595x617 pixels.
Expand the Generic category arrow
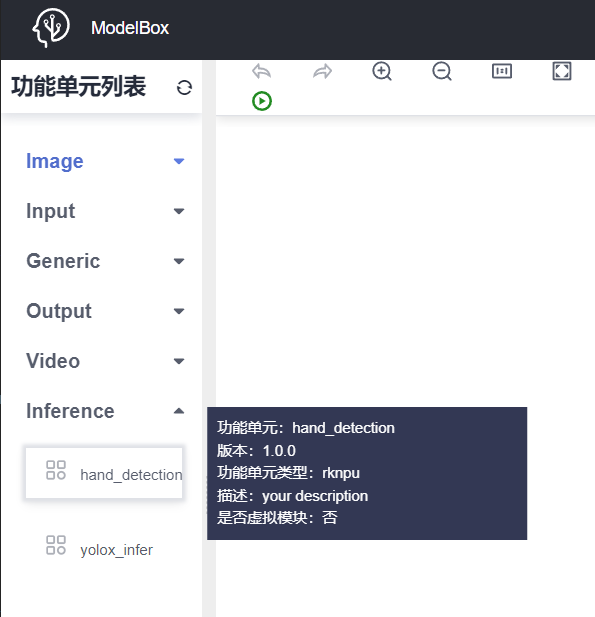tap(179, 261)
